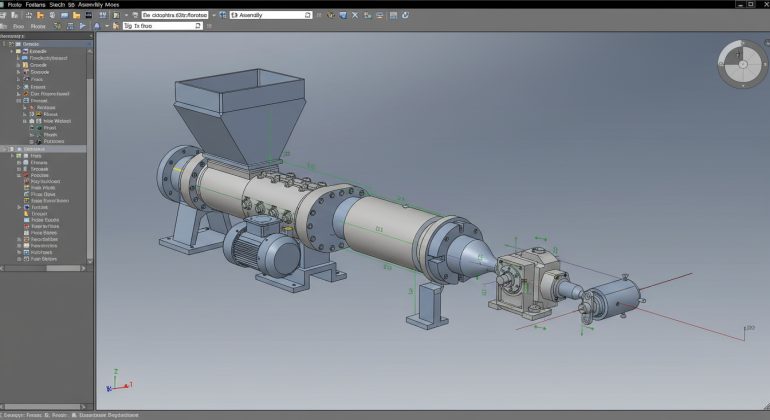Click the view navigation wheel center
The width and height of the screenshot is (770, 420).
[x=741, y=64]
